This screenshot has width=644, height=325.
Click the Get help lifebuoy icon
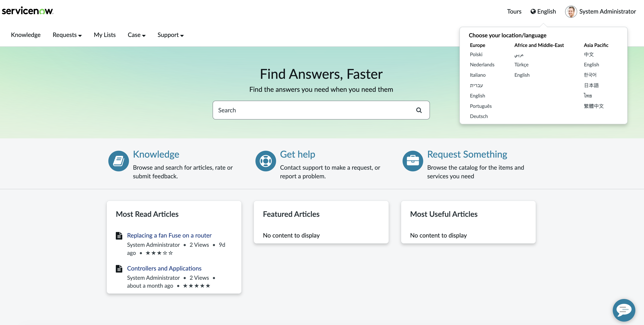pyautogui.click(x=266, y=161)
